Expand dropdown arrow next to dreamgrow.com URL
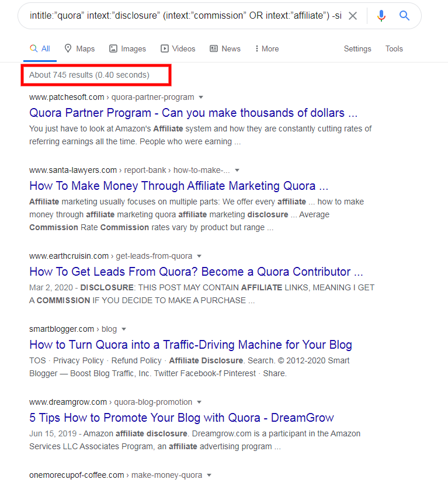 (199, 402)
